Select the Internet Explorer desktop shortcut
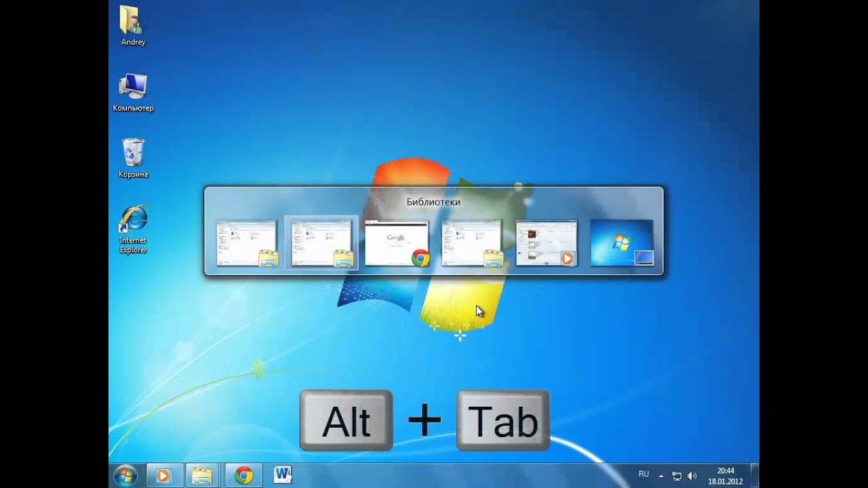The width and height of the screenshot is (868, 488). [x=133, y=229]
